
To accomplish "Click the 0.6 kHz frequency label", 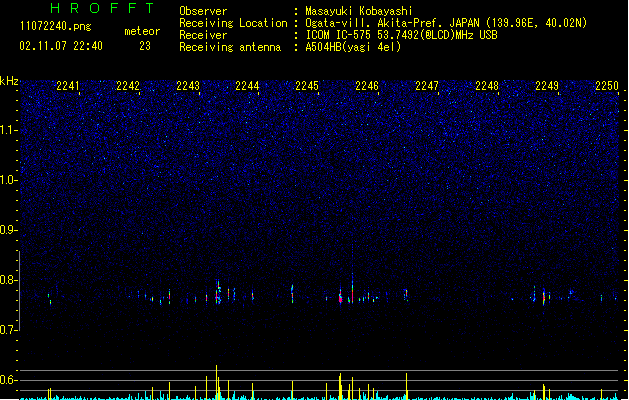I will [x=9, y=380].
